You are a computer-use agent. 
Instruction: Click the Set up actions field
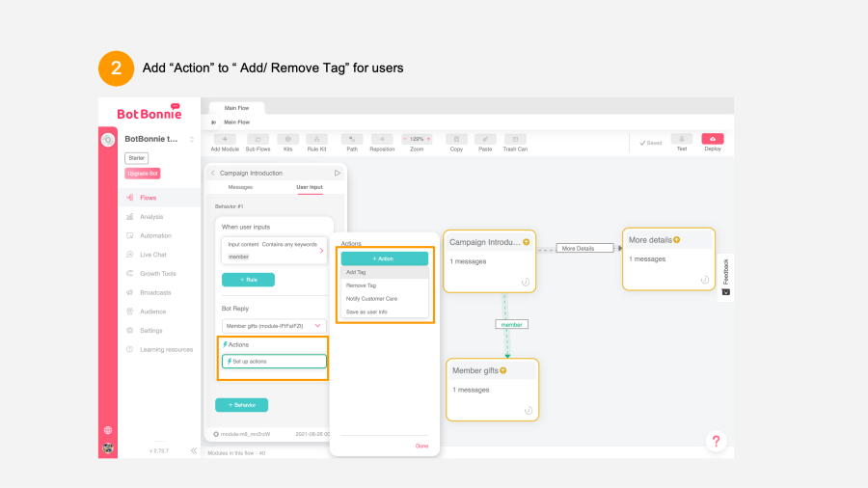(x=274, y=361)
